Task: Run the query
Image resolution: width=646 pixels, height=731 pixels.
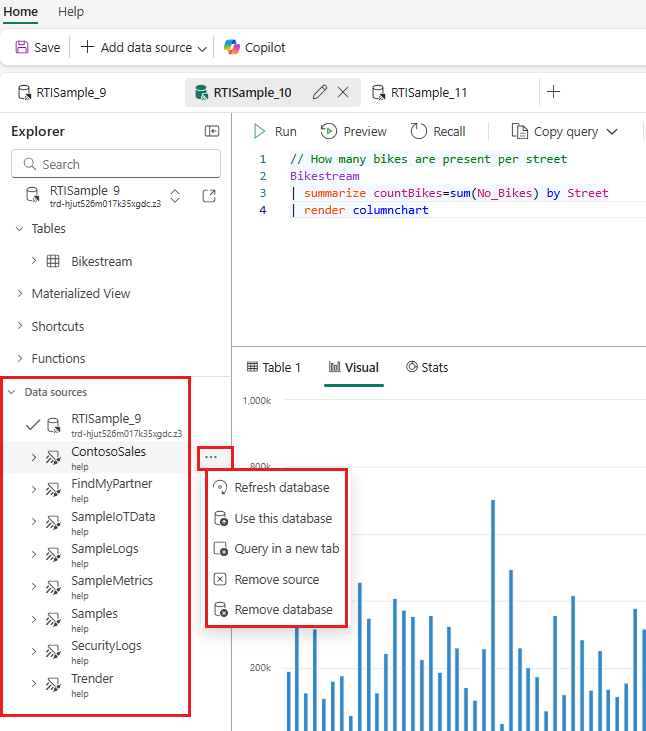Action: pos(275,131)
